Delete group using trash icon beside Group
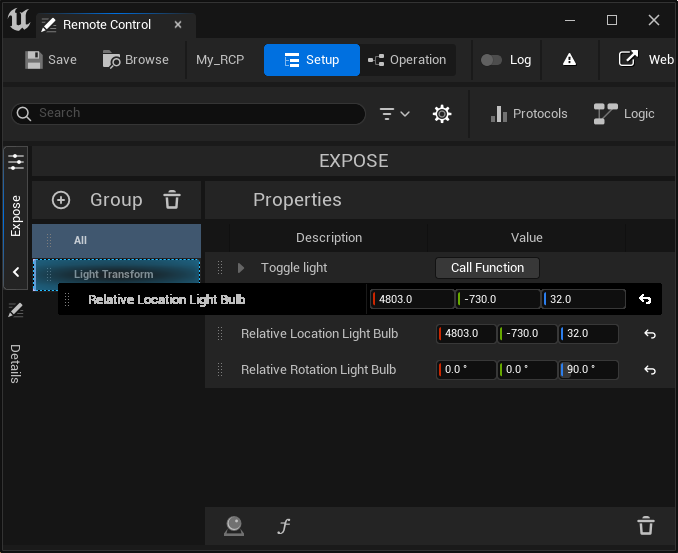Viewport: 678px width, 553px height. click(x=172, y=200)
